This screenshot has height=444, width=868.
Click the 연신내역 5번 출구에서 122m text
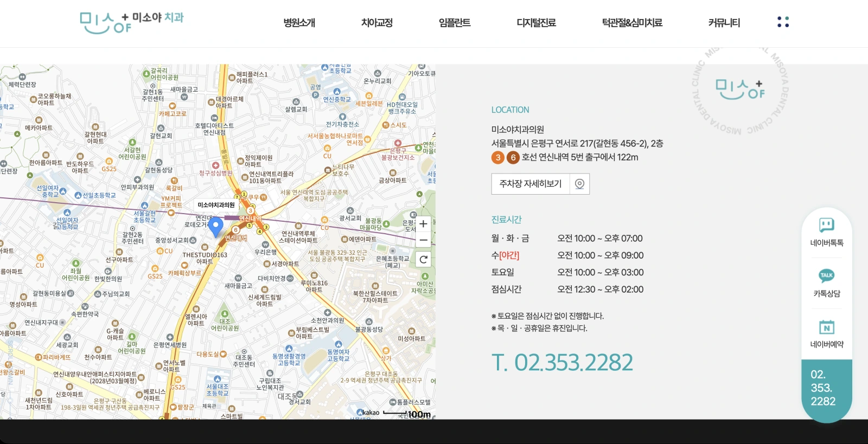(x=589, y=157)
